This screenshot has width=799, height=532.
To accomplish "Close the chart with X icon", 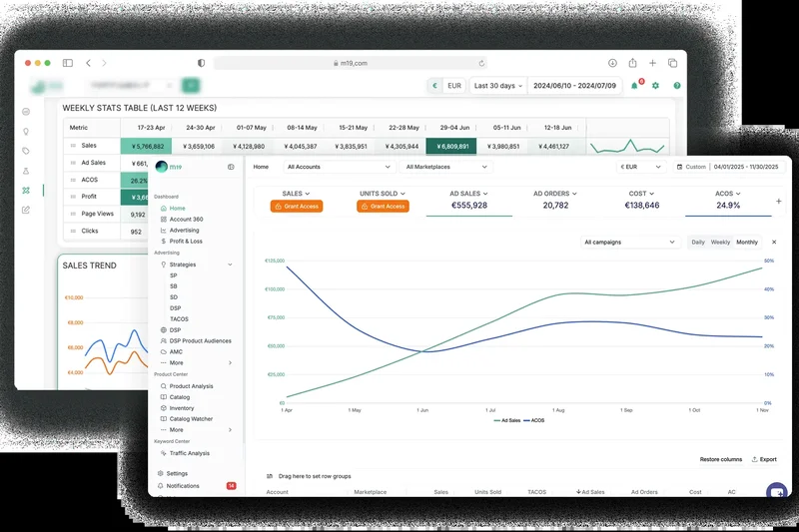I will pyautogui.click(x=774, y=243).
